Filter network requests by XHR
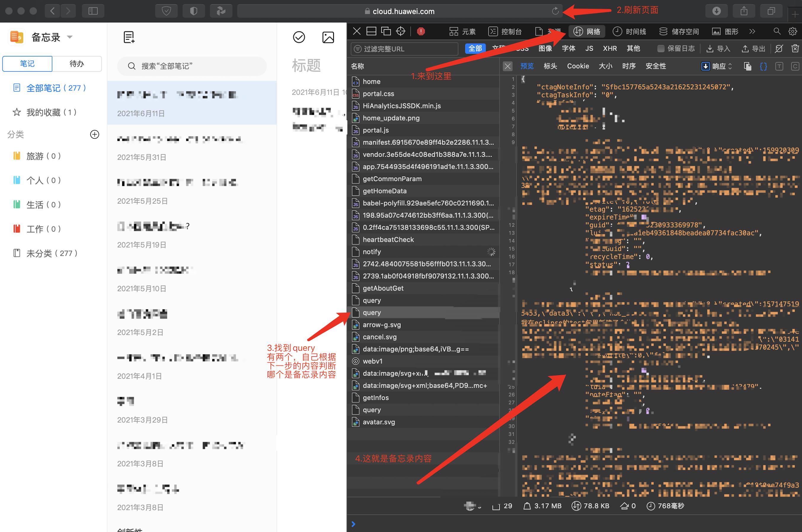 [610, 49]
